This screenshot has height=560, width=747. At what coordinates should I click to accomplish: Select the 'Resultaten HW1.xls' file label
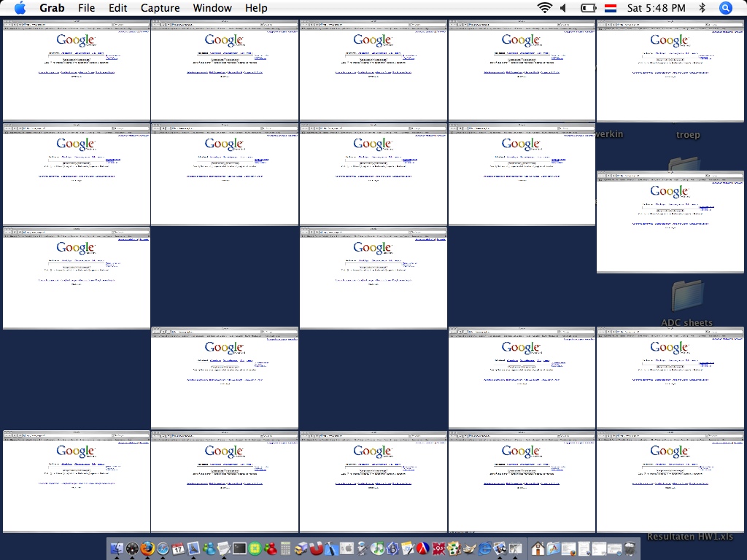coord(690,537)
